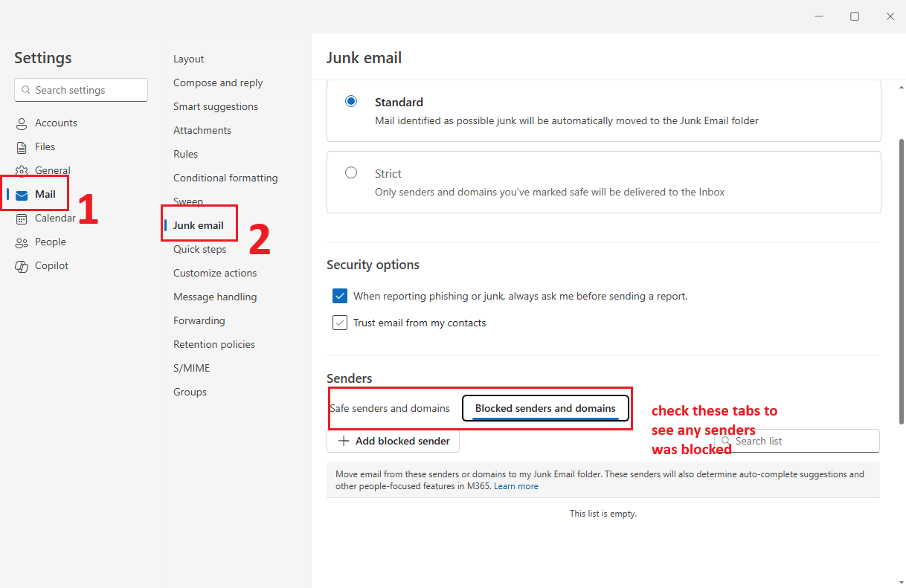The width and height of the screenshot is (906, 588).
Task: Switch to the Blocked senders and domains tab
Action: (x=545, y=408)
